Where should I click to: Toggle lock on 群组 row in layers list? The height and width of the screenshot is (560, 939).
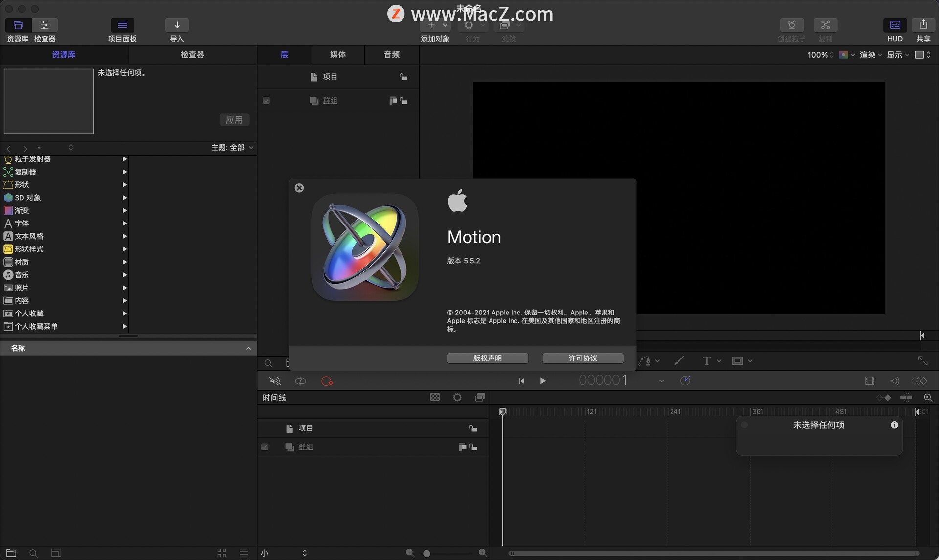(403, 101)
